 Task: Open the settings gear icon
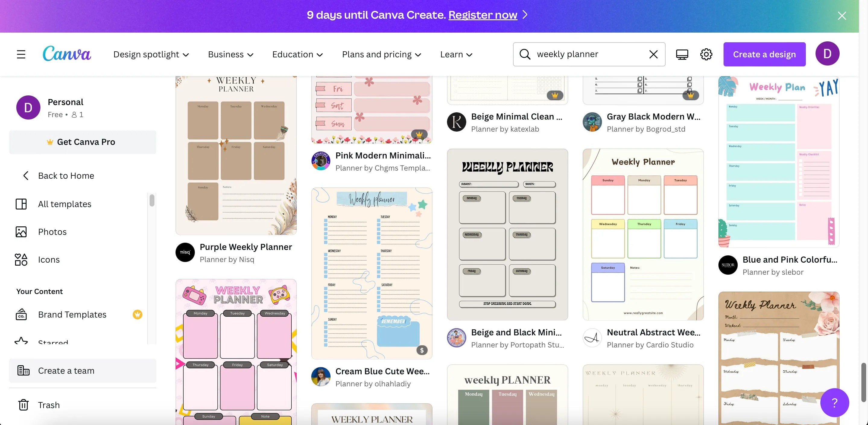(x=706, y=54)
